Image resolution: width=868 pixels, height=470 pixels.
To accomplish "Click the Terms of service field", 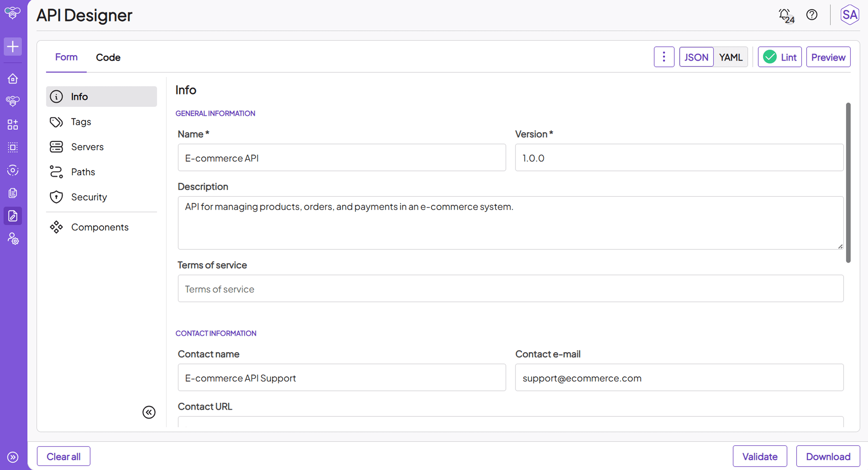I will pyautogui.click(x=510, y=289).
